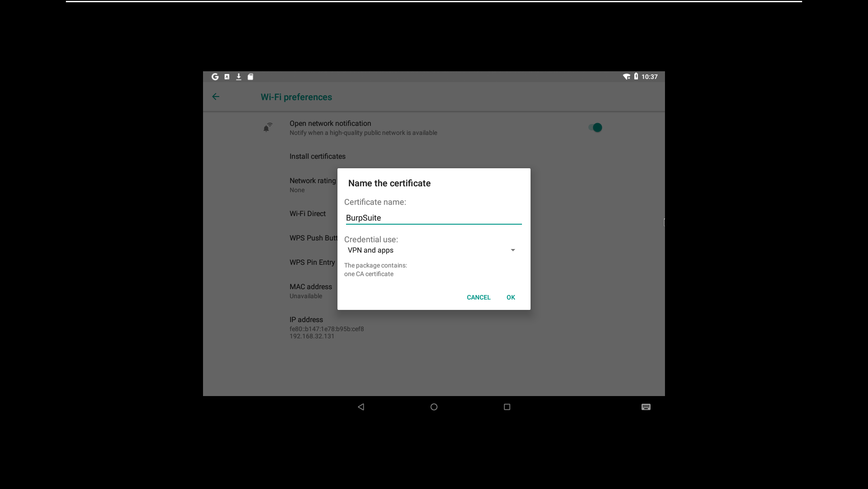
Task: Tap the 'Certificate name:' label
Action: tap(375, 202)
